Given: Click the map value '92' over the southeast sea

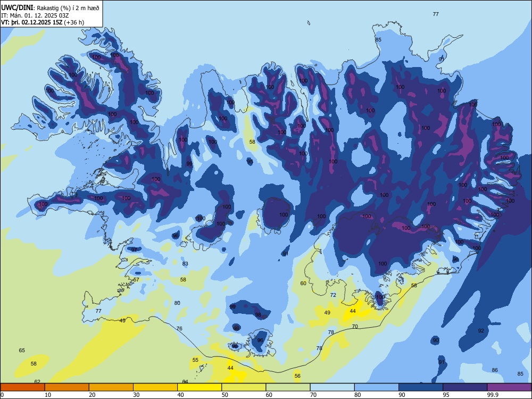Looking at the screenshot, I should [481, 331].
